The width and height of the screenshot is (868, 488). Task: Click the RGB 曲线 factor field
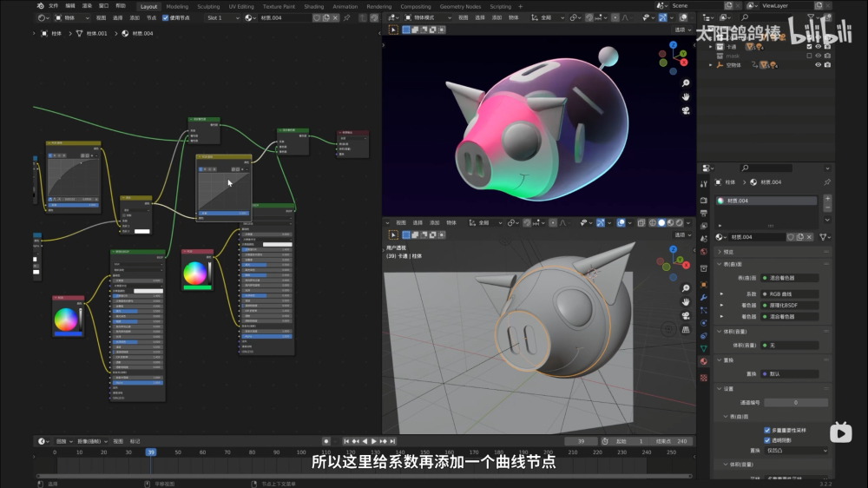pos(789,294)
